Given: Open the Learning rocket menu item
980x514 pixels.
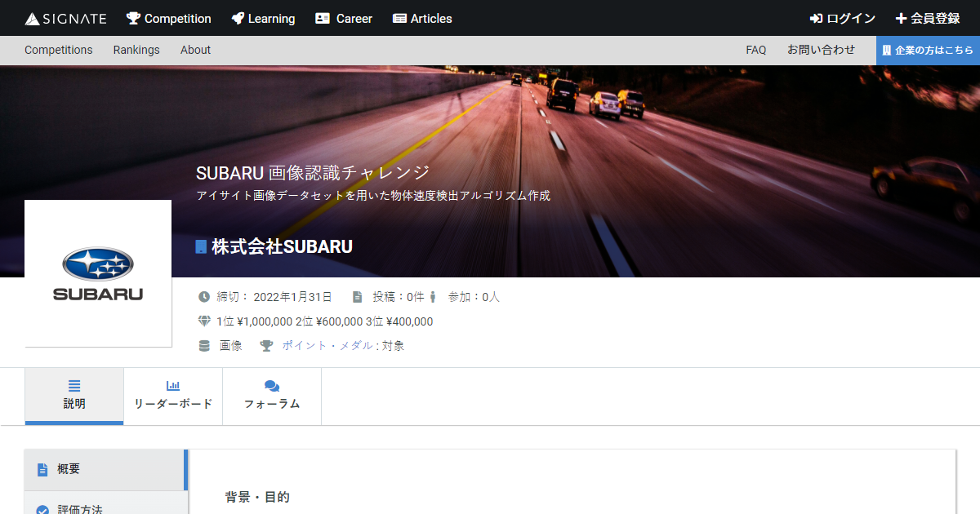Looking at the screenshot, I should 263,18.
